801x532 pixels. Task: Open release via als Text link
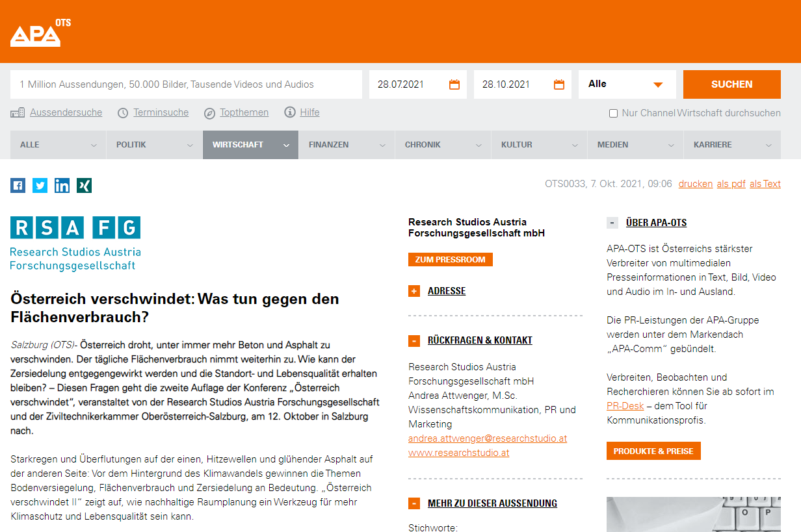pos(765,184)
